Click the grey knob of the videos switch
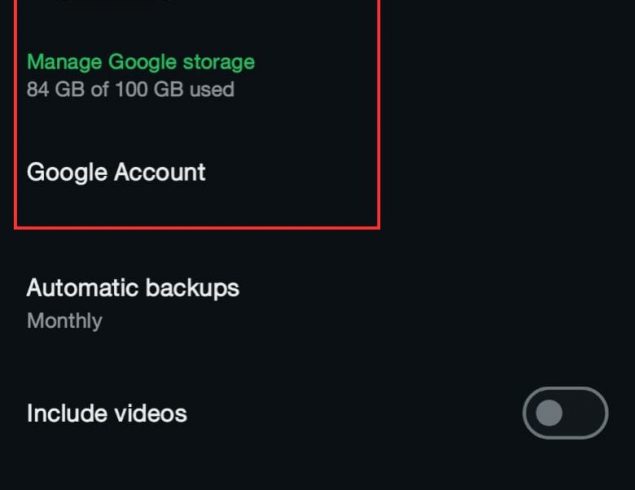The height and width of the screenshot is (490, 635). tap(549, 413)
